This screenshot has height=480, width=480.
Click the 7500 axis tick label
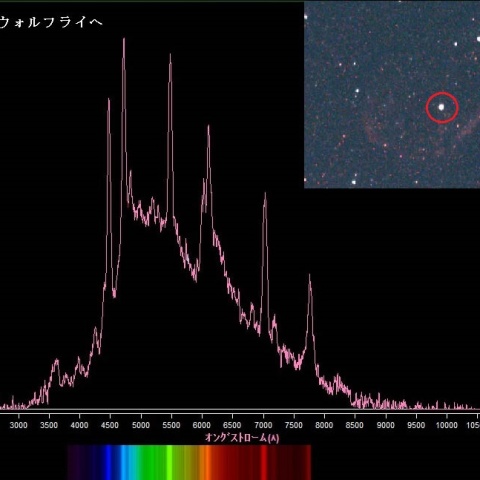click(x=294, y=425)
